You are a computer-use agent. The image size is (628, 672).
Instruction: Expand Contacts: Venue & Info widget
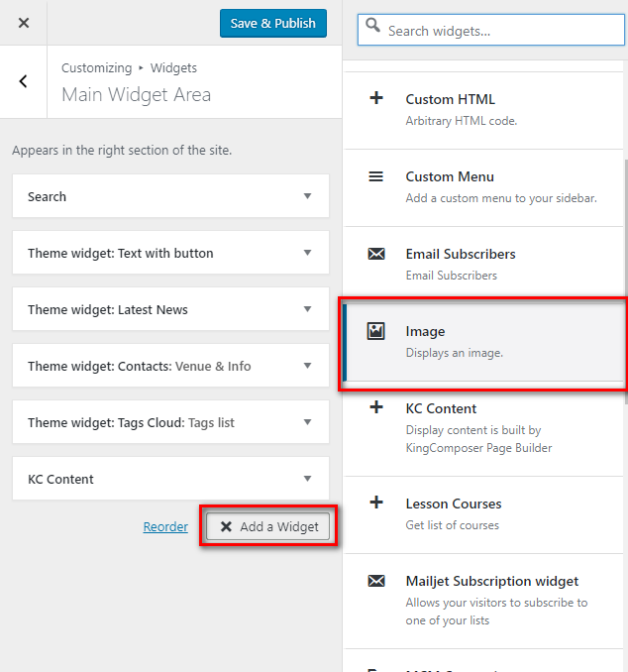tap(307, 366)
